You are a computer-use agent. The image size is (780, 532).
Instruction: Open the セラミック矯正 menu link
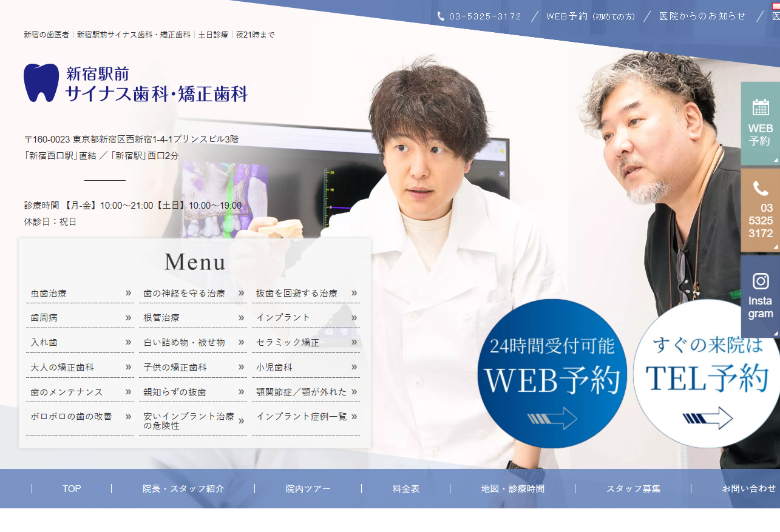click(288, 343)
